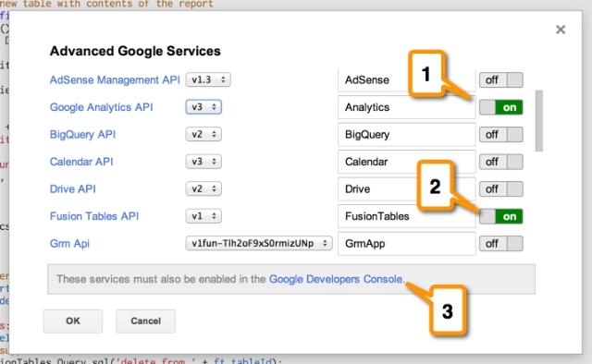The image size is (592, 364).
Task: Open Grm Api version dropdown
Action: tap(259, 243)
